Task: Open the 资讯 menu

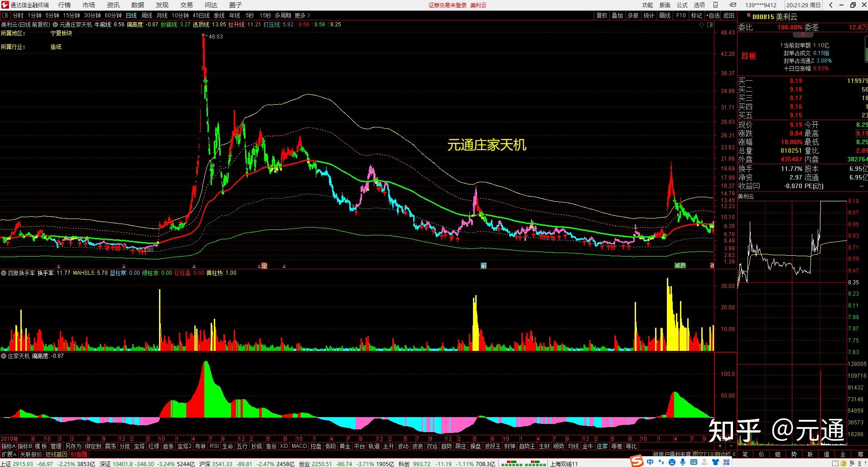Action: [x=113, y=5]
